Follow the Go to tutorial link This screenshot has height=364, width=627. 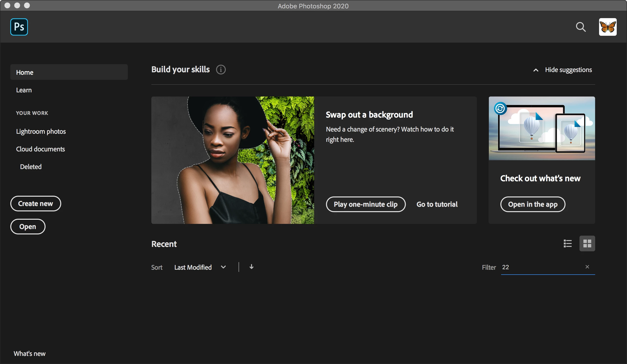point(437,204)
